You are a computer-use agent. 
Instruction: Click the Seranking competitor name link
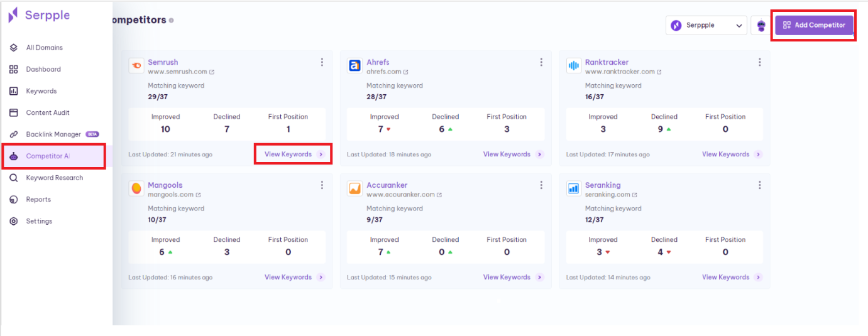[603, 185]
